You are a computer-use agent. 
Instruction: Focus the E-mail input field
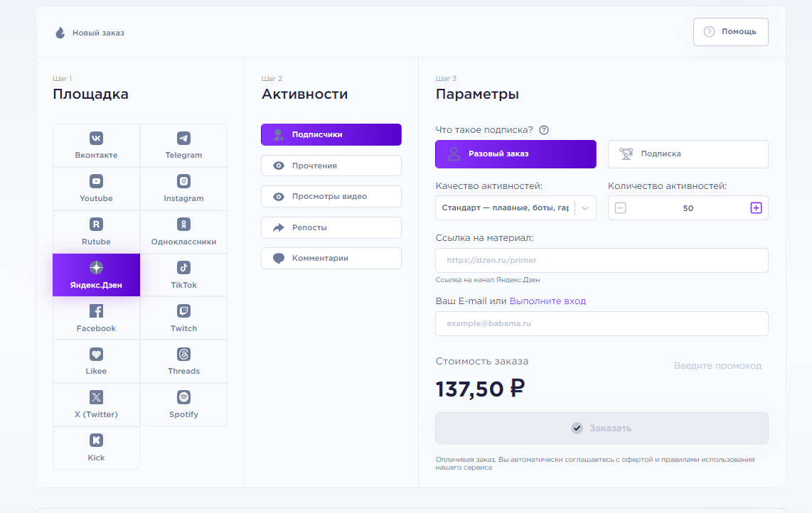[602, 323]
